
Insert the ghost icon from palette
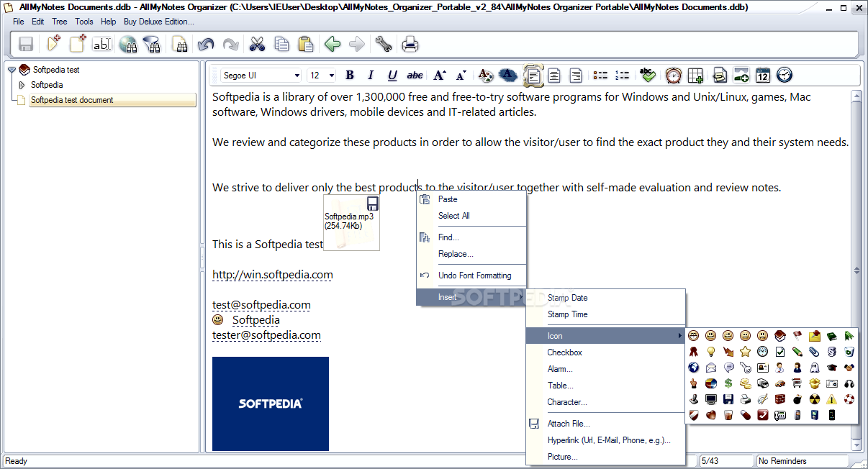pyautogui.click(x=815, y=368)
